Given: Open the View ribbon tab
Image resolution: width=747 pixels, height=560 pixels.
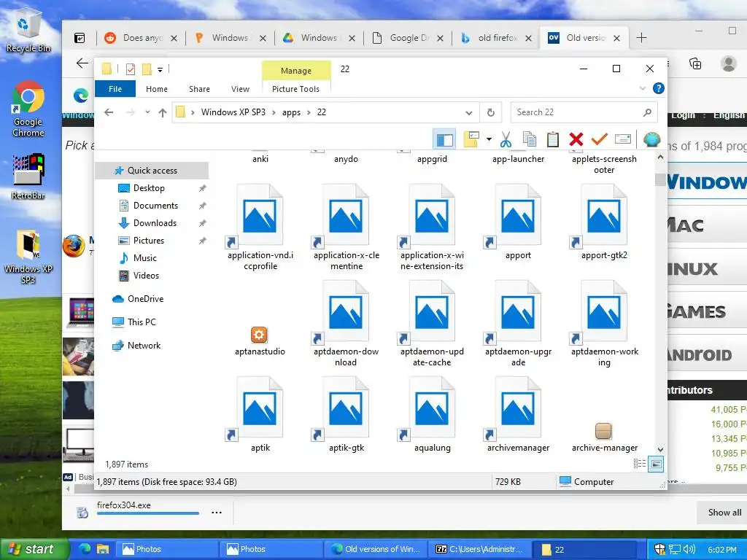Looking at the screenshot, I should 240,89.
